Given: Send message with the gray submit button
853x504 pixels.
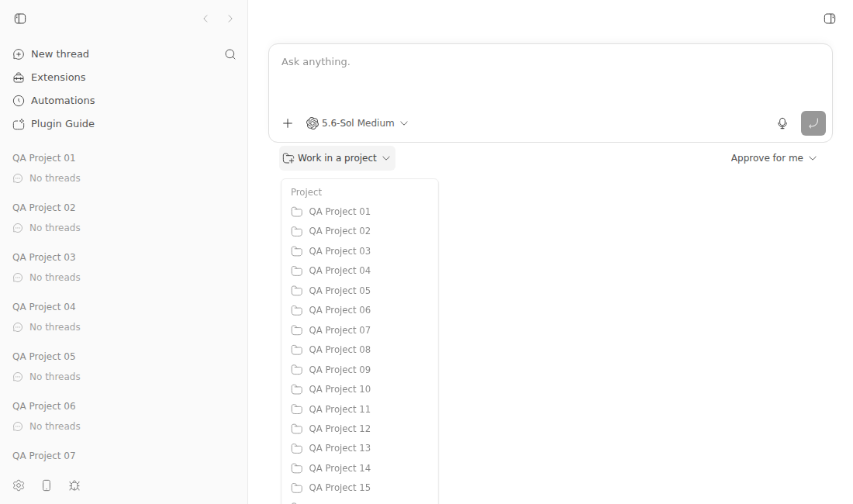Looking at the screenshot, I should (813, 123).
